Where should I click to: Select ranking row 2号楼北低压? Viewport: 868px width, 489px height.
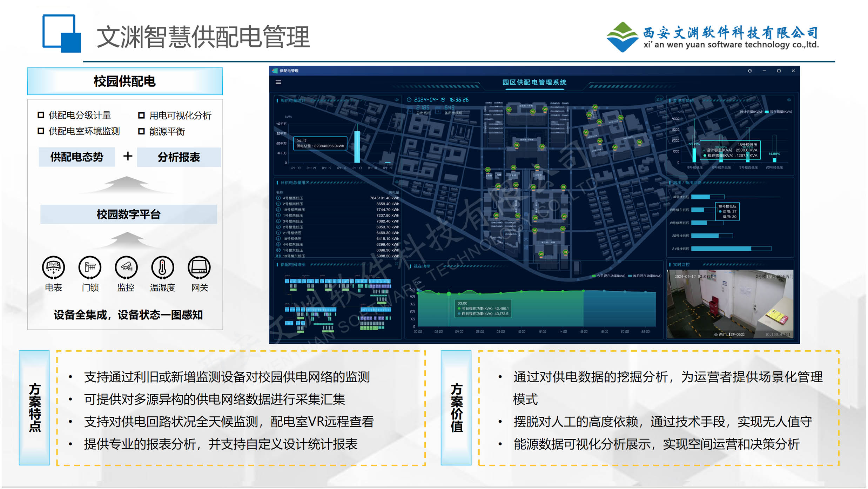pos(337,227)
